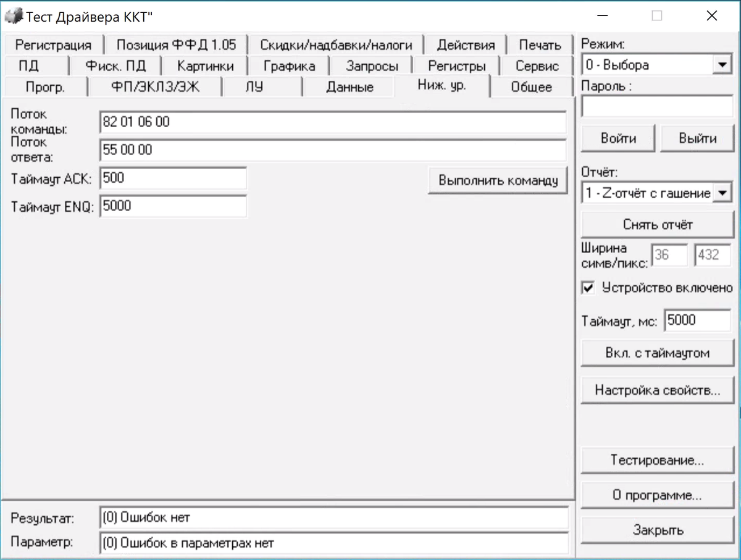Click the Результат field showing Ошибок нет
The image size is (741, 560).
pyautogui.click(x=333, y=518)
